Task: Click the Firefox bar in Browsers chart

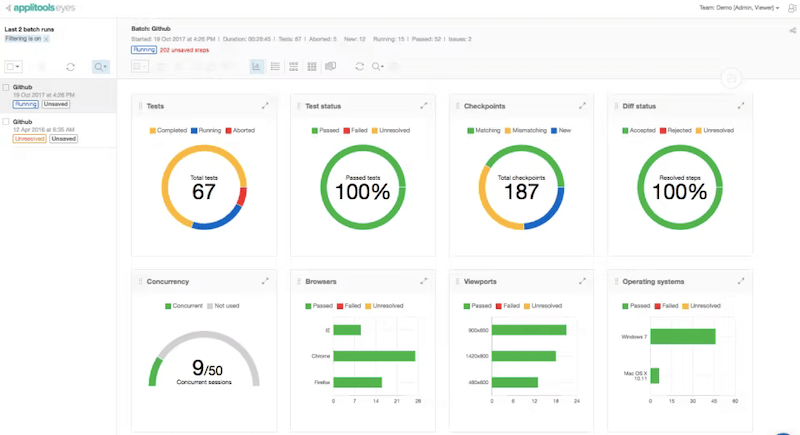Action: point(358,382)
